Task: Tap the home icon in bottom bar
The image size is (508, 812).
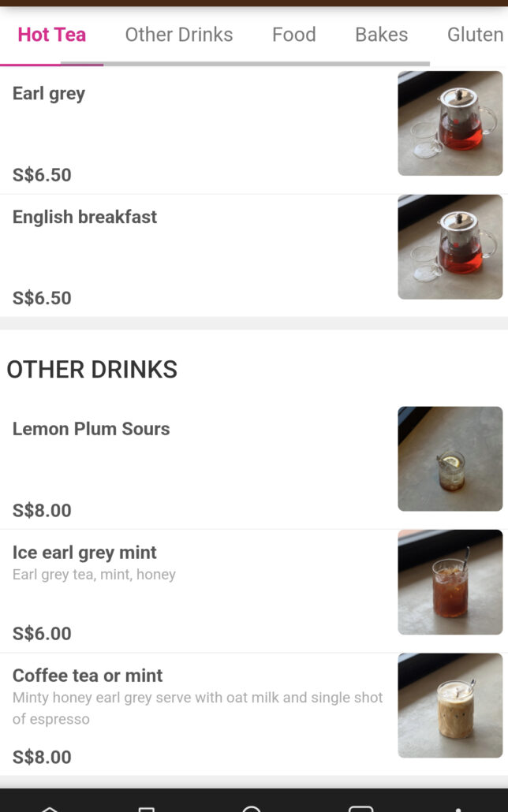Action: [50, 808]
